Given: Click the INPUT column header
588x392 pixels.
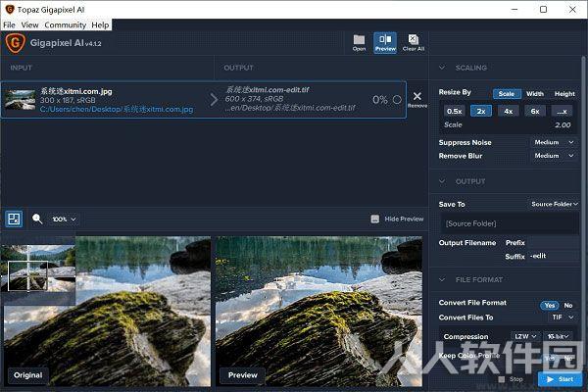Looking at the screenshot, I should coord(21,68).
